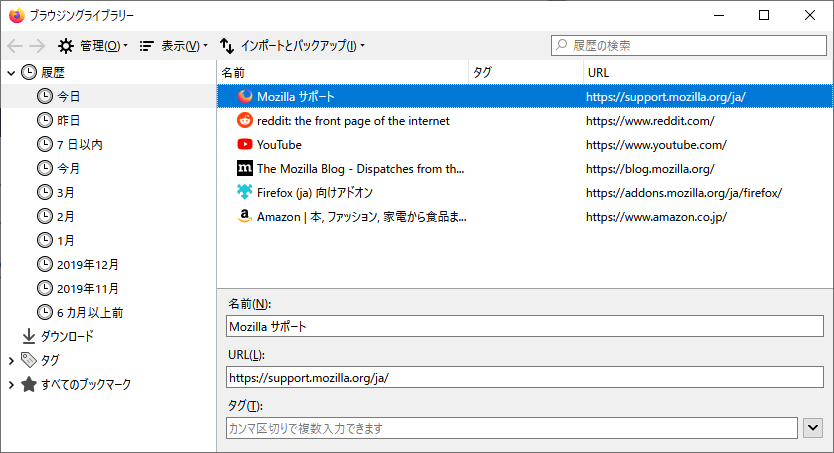Click URL https://blog.mozilla.org/ cell
The height and width of the screenshot is (453, 834).
coord(650,169)
